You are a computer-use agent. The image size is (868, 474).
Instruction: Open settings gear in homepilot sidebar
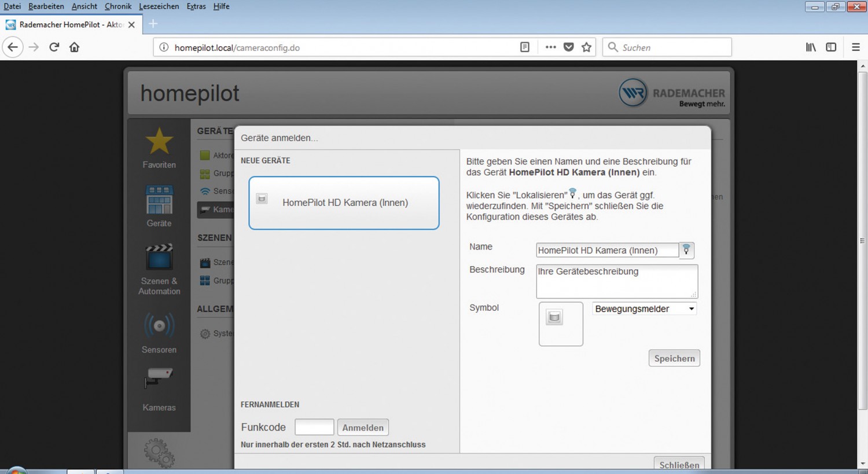pos(159,452)
